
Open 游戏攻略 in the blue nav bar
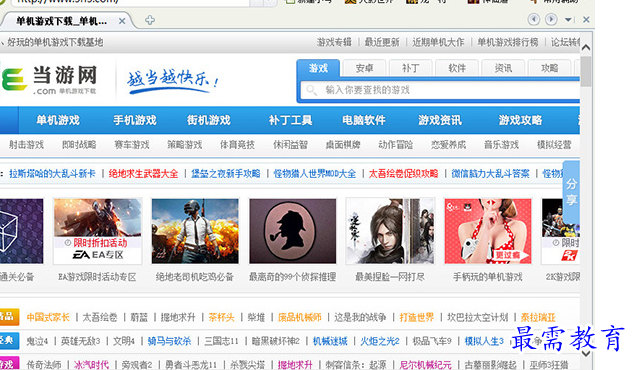coord(520,120)
